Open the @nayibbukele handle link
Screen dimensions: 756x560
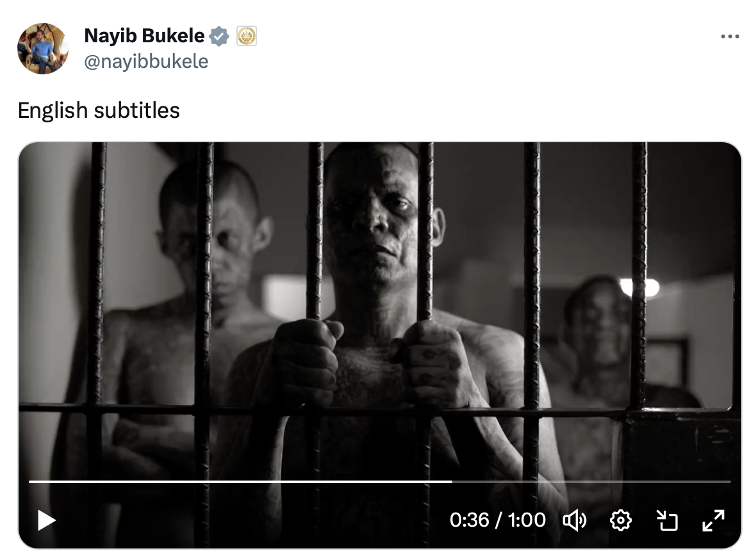[146, 62]
